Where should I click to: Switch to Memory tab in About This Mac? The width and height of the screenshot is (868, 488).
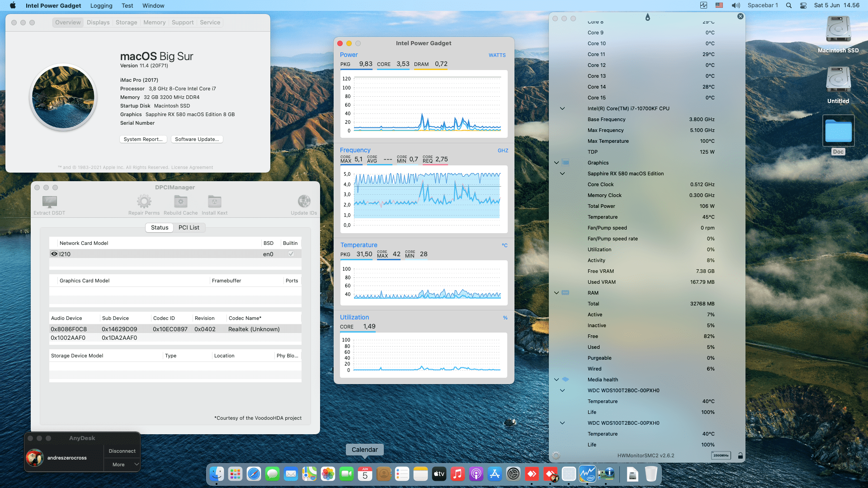point(154,22)
